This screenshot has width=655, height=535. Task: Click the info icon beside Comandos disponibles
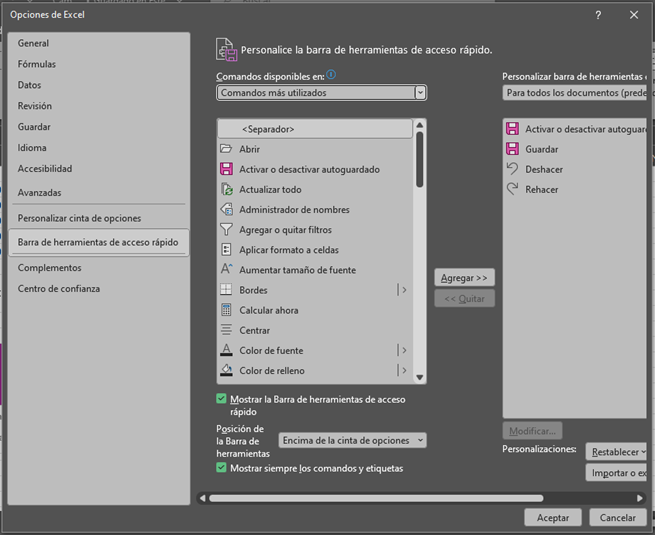(331, 75)
